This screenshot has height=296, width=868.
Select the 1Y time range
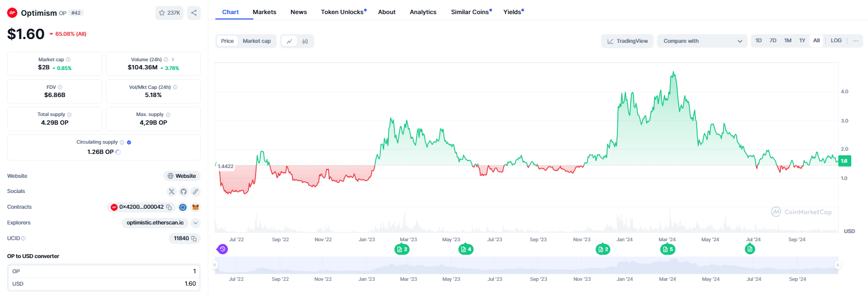point(802,41)
